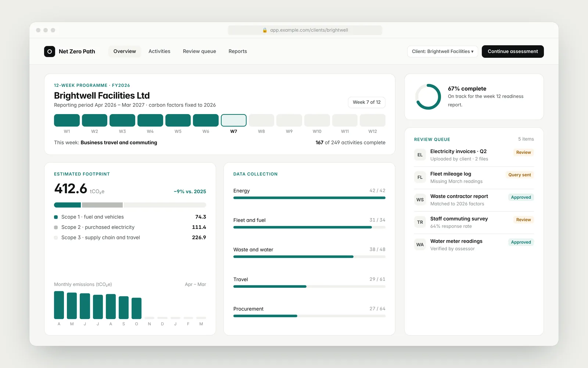Screen dimensions: 588x368
Task: Select the W1 week block
Action: coord(67,120)
